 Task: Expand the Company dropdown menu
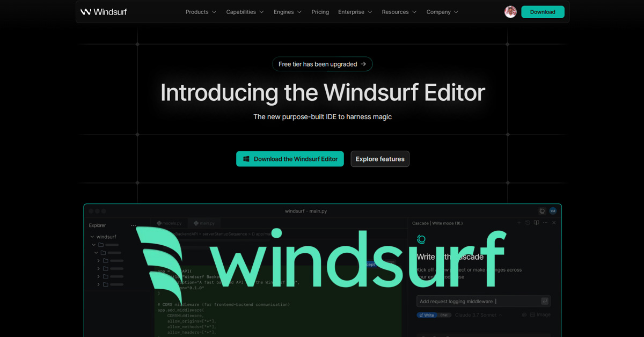[442, 12]
